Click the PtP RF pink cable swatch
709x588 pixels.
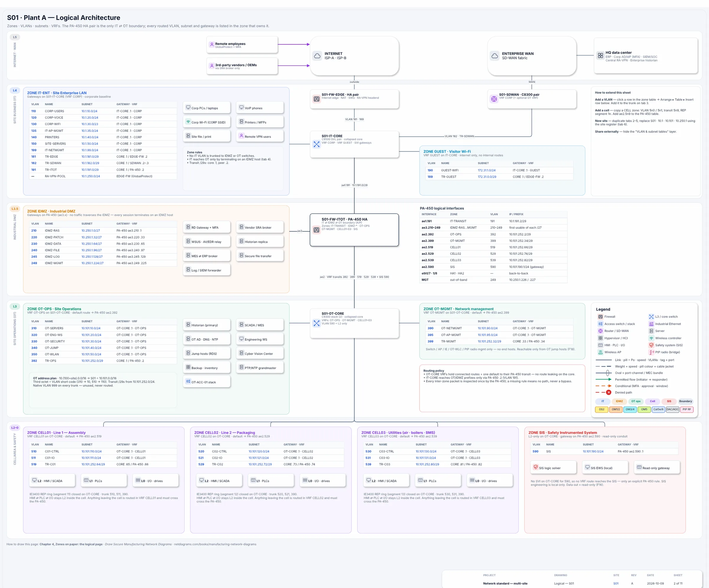pos(687,409)
